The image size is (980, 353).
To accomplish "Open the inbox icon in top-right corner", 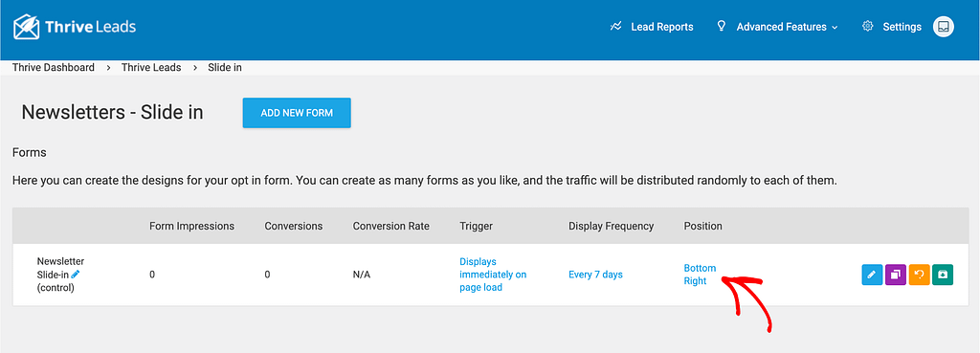I will click(x=943, y=27).
